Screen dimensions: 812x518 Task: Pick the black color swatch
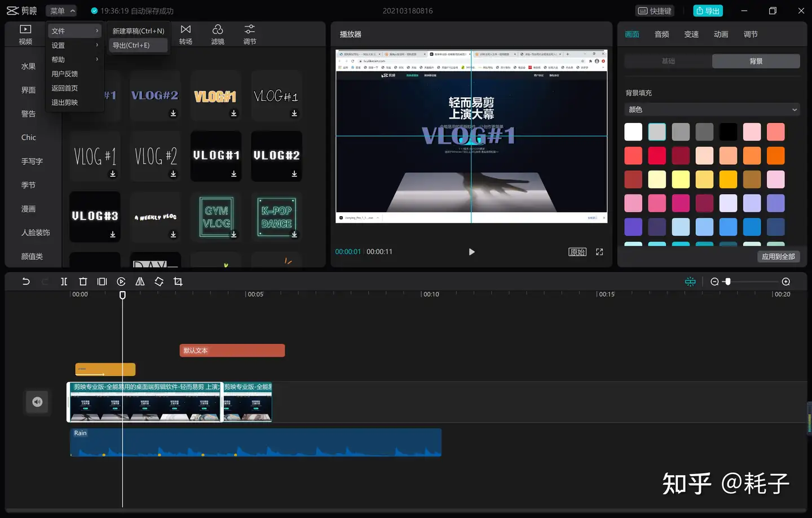pyautogui.click(x=728, y=132)
